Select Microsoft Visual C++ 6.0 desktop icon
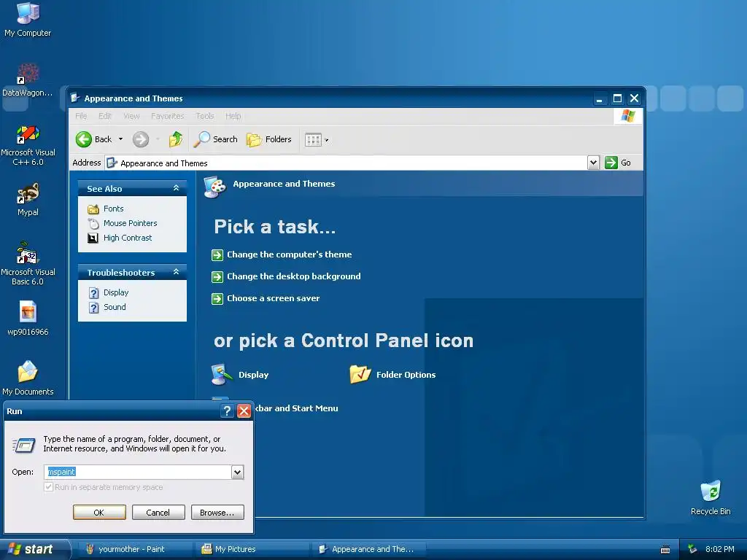The height and width of the screenshot is (560, 747). (x=28, y=145)
